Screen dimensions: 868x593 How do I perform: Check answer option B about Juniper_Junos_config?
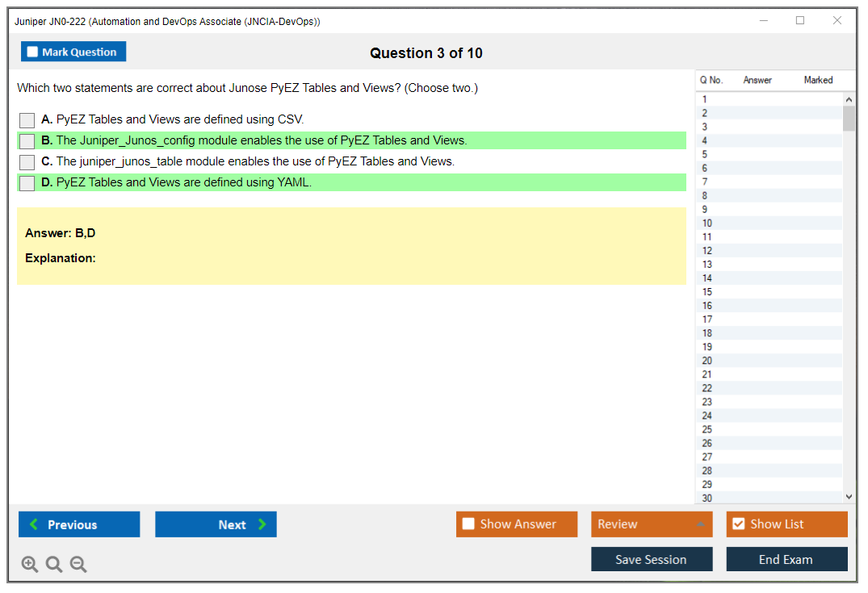(27, 141)
